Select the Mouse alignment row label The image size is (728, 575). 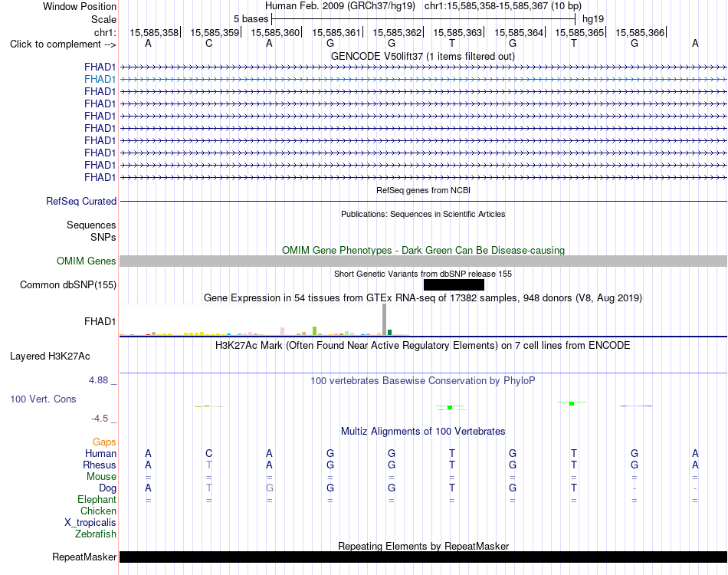101,477
